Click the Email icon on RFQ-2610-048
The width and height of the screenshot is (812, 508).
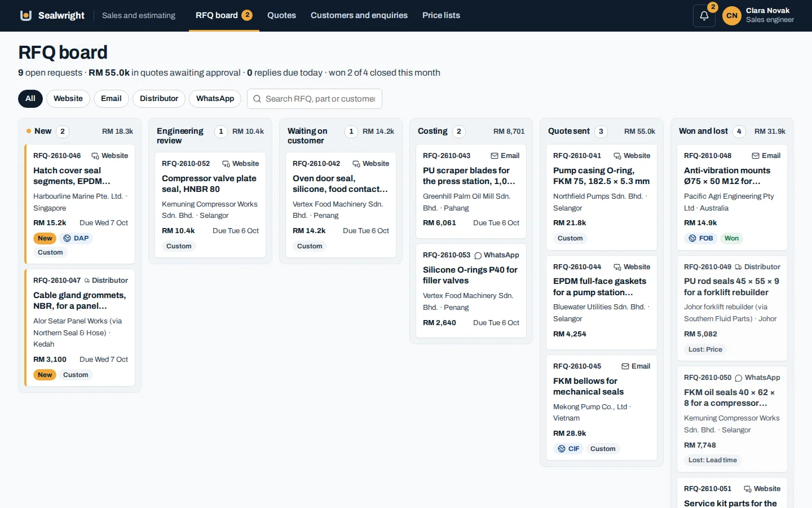click(x=756, y=156)
